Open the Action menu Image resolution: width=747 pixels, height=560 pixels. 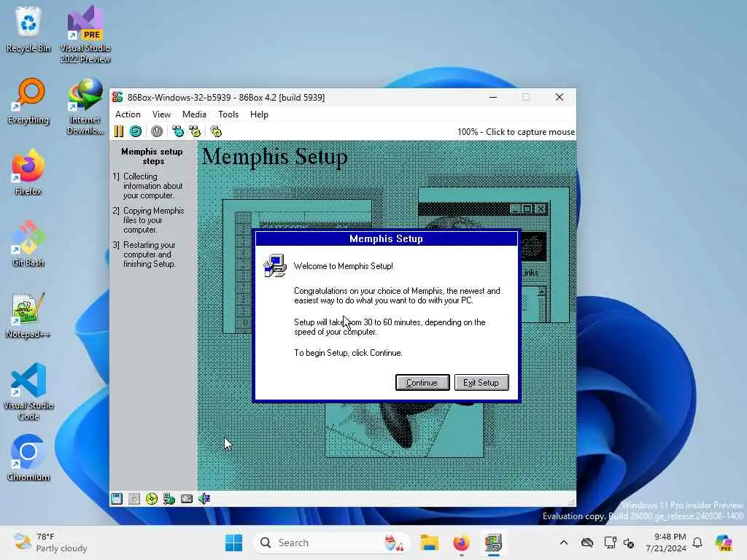tap(128, 114)
